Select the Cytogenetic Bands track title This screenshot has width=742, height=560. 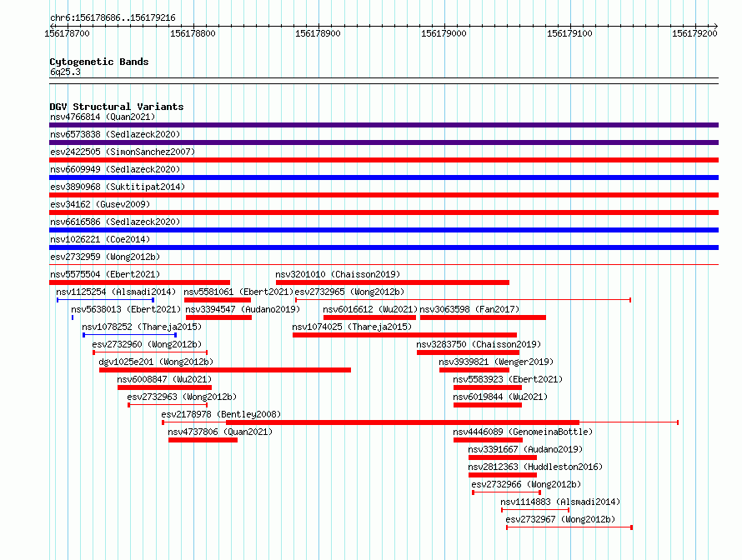(x=99, y=62)
